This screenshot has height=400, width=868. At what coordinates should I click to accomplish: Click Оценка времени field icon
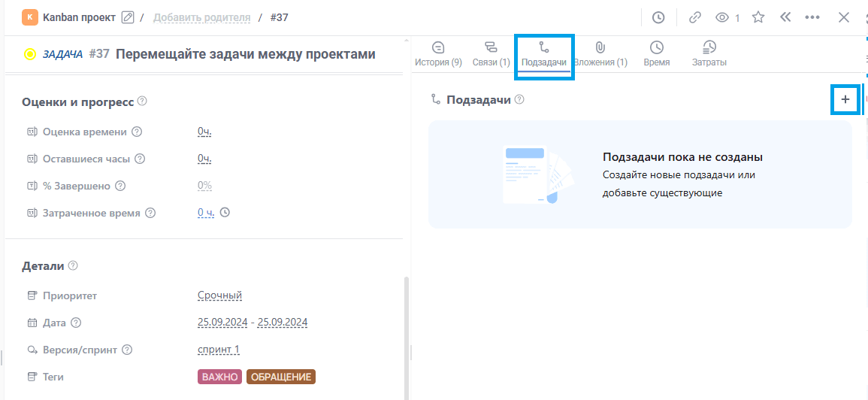point(32,132)
